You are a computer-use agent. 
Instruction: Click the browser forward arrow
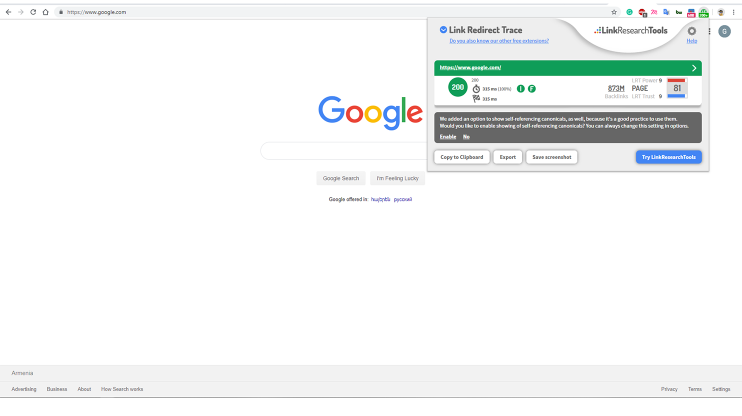click(21, 12)
